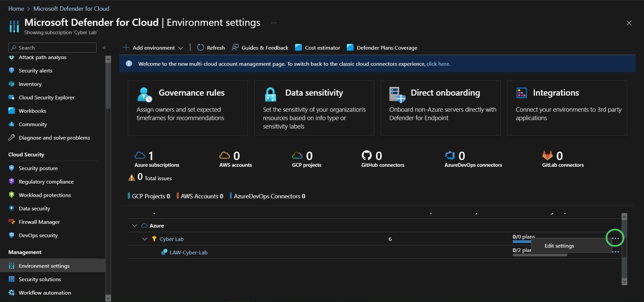
Task: Click the Workload protections shield icon
Action: tap(12, 195)
